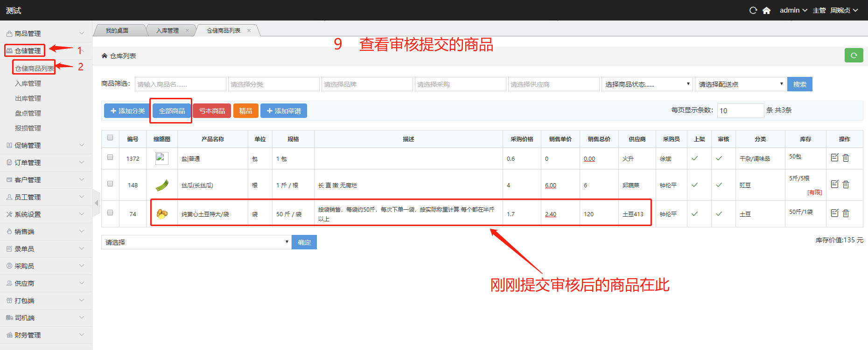Delete product 148 using the trash icon
Viewport: 868px width, 350px height.
tap(846, 185)
